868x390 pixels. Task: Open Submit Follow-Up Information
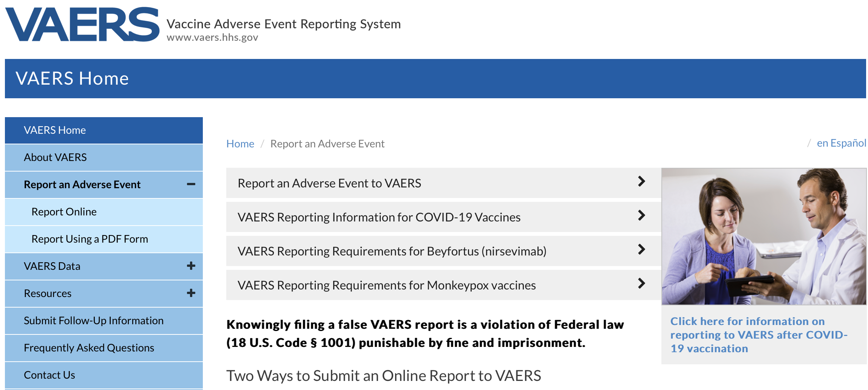pyautogui.click(x=104, y=321)
